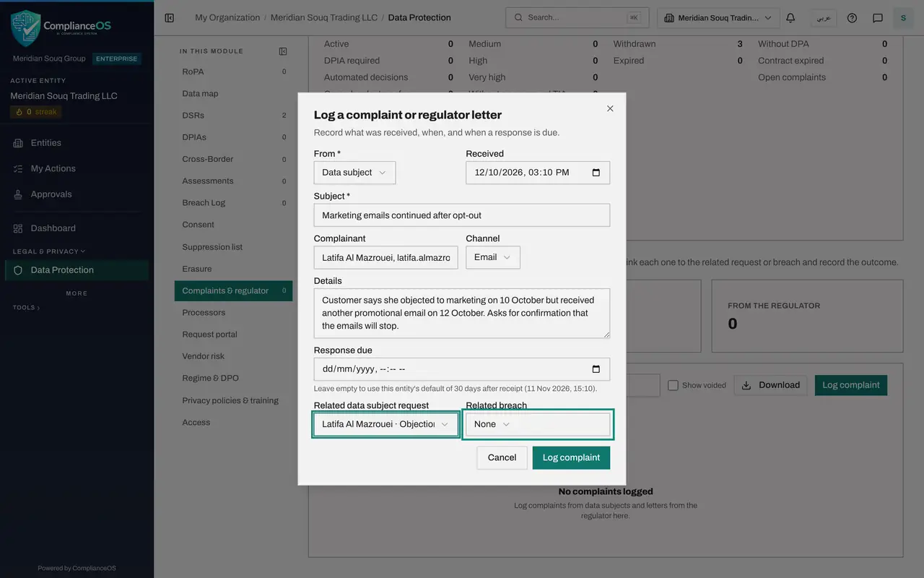Open calendar picker for Received date
Viewport: 924px width, 578px height.
596,173
